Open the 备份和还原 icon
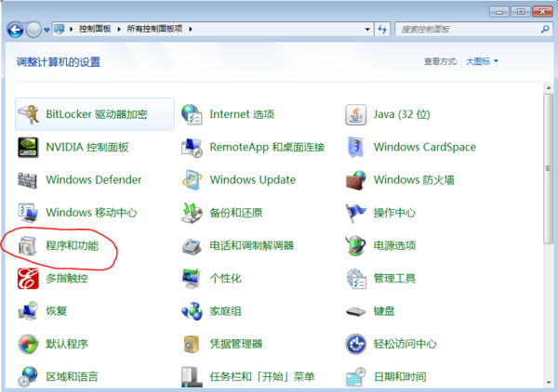 [x=192, y=213]
